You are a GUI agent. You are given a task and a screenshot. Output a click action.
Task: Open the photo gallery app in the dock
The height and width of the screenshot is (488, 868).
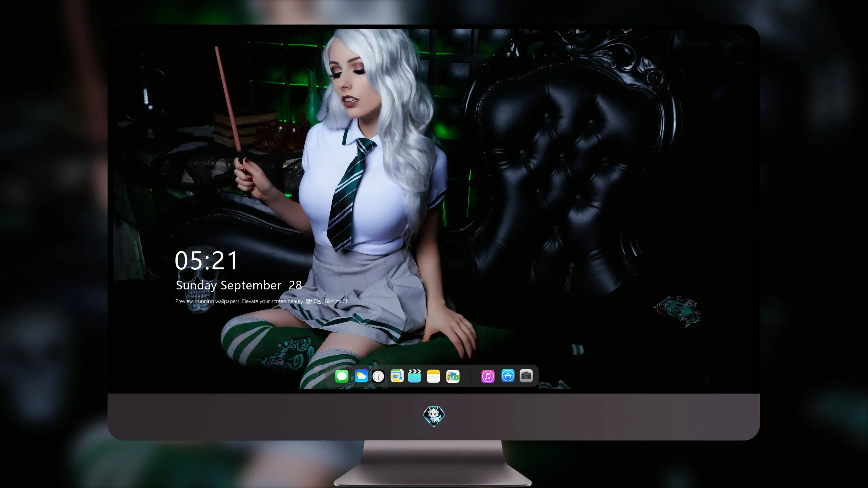(x=453, y=377)
